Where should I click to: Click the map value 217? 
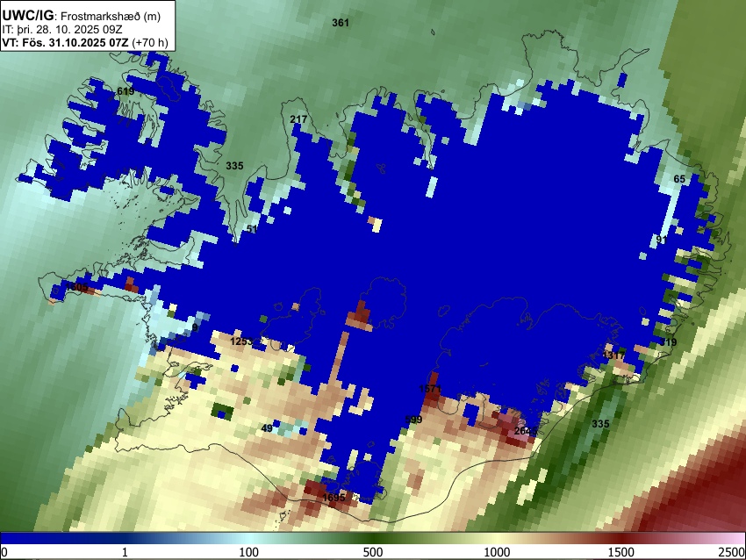[298, 119]
